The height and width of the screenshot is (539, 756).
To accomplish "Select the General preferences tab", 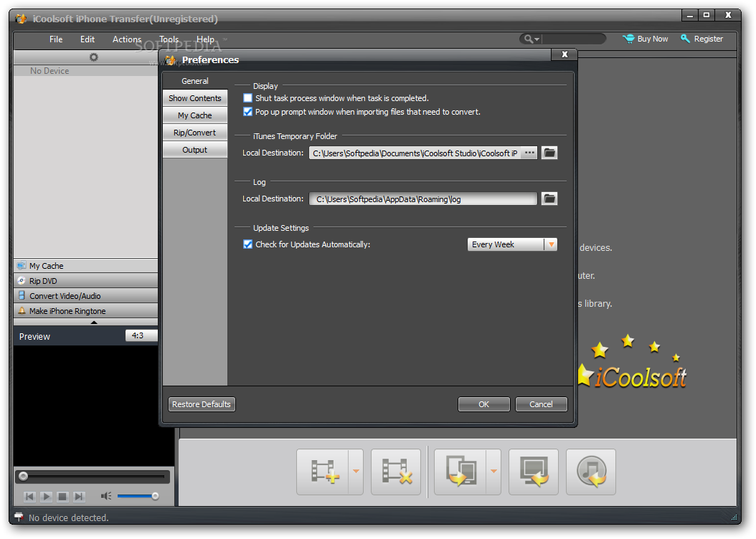I will 195,81.
